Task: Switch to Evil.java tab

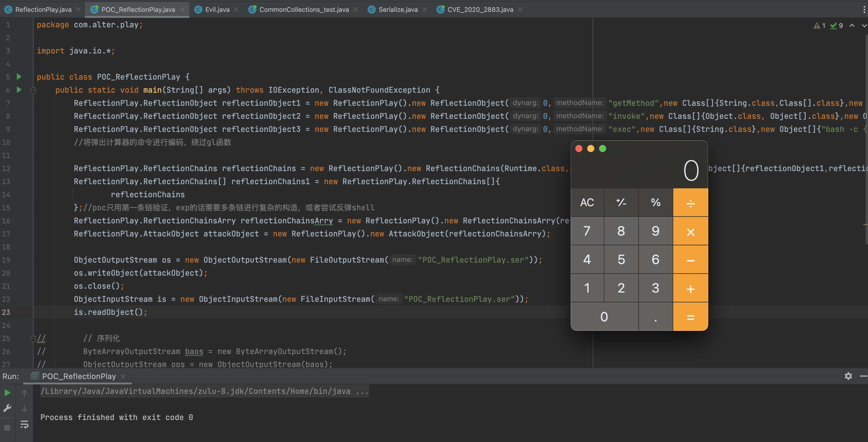Action: click(217, 10)
